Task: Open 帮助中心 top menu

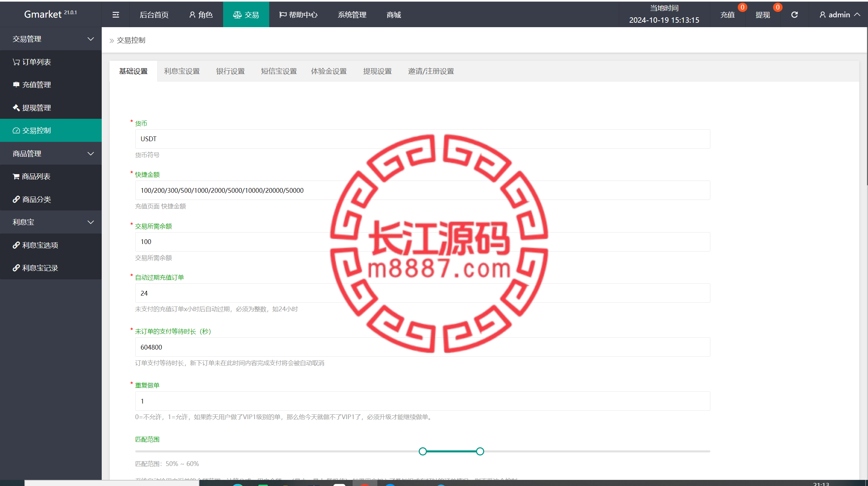Action: [x=298, y=15]
